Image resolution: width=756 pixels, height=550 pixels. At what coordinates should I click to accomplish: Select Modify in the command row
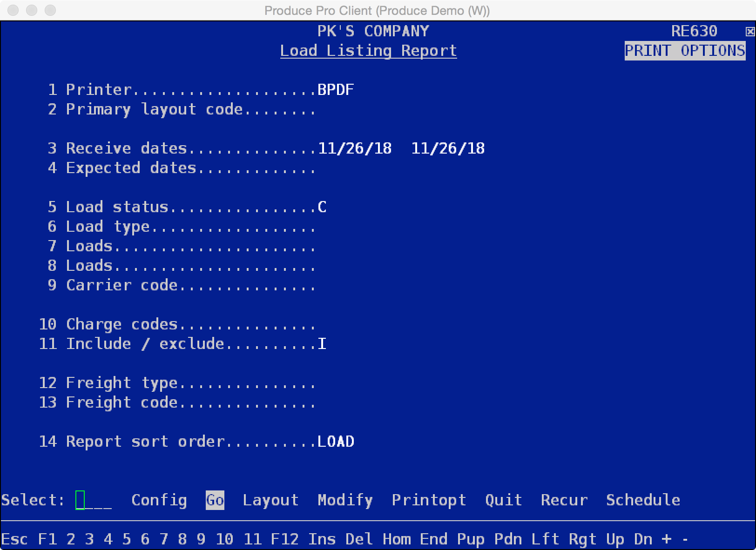pyautogui.click(x=345, y=500)
